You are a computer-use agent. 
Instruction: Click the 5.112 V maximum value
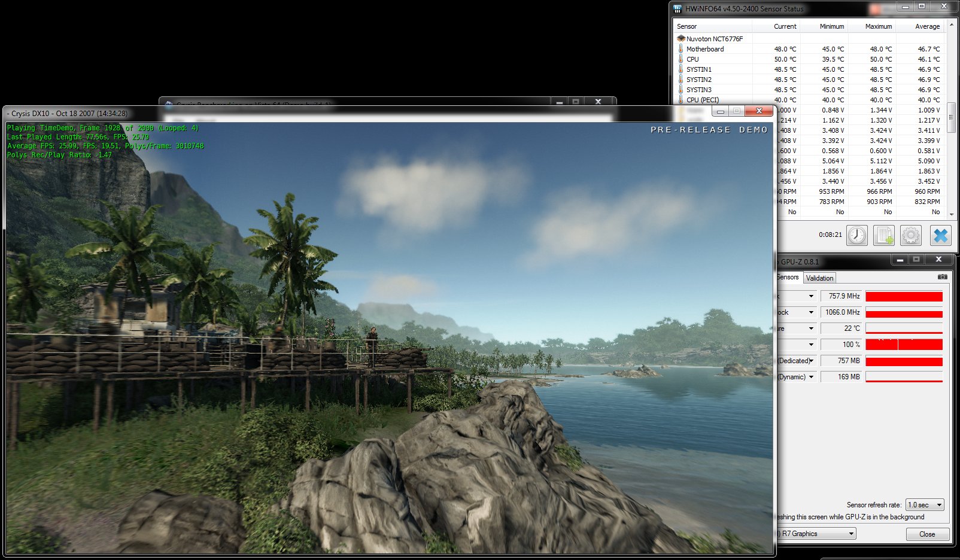tap(881, 161)
